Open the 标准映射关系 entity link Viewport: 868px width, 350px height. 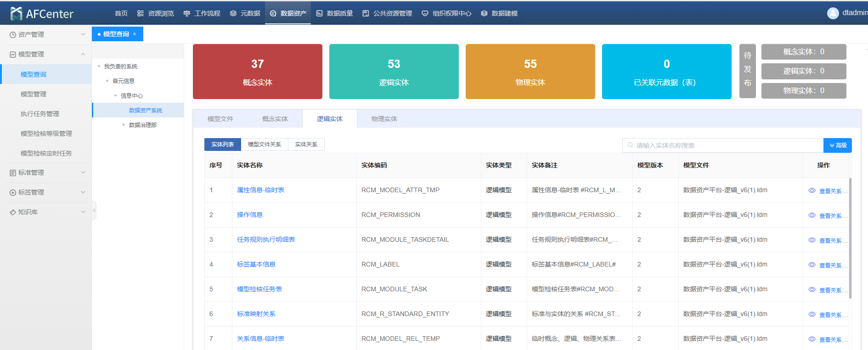256,314
